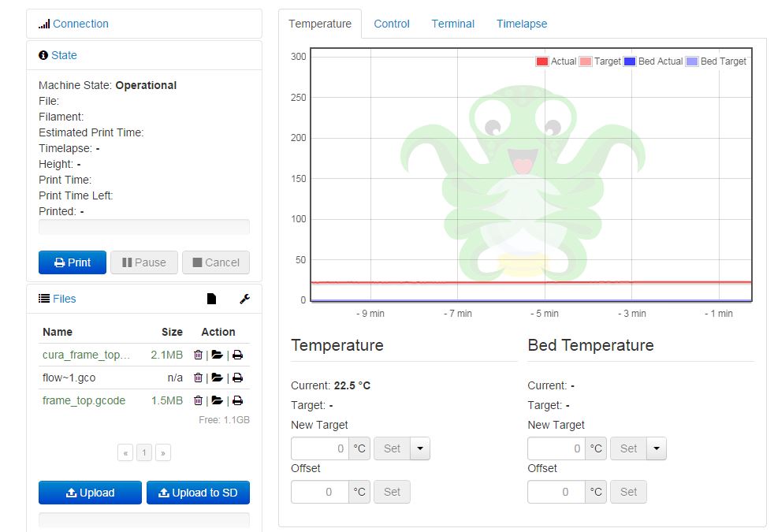Viewport: 774px width, 532px height.
Task: Print cura_frame_top file using printer icon
Action: 237,355
